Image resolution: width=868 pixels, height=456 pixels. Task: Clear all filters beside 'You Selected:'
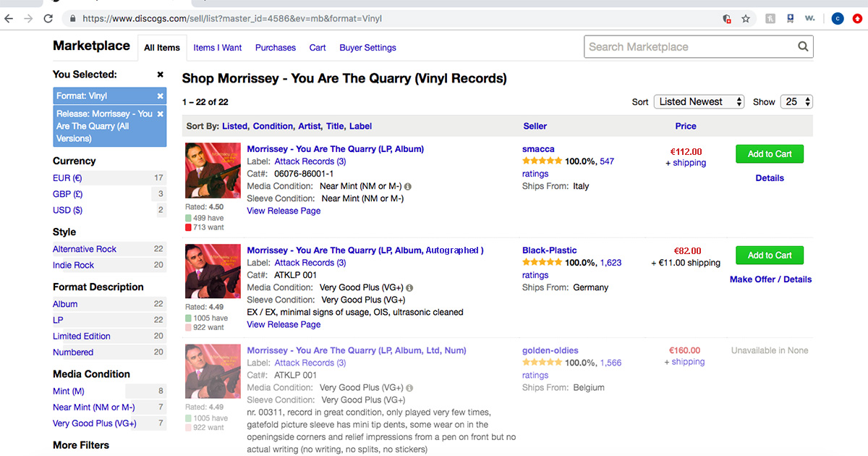point(161,75)
